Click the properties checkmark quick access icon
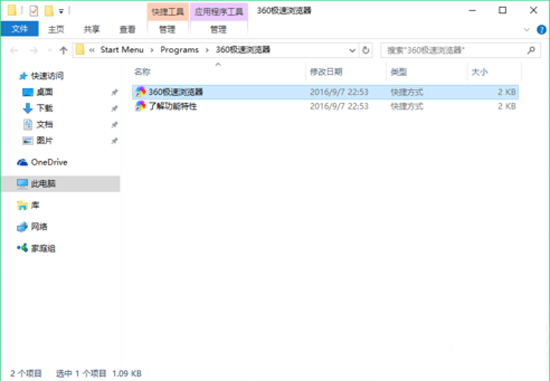Image resolution: width=550 pixels, height=381 pixels. tap(34, 11)
